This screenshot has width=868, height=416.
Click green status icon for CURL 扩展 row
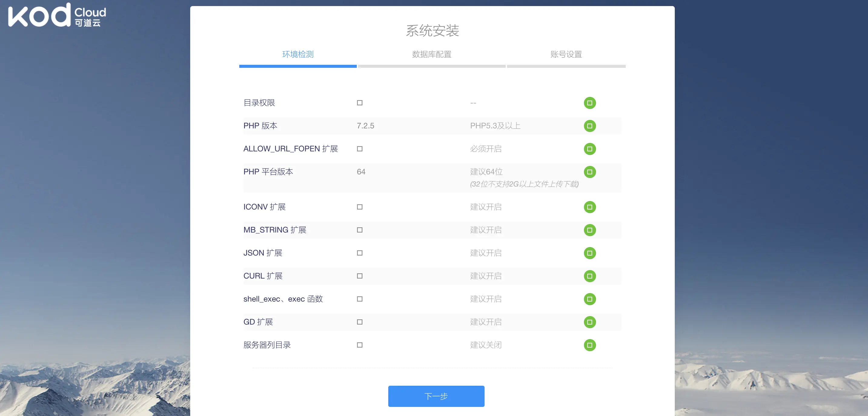coord(590,276)
